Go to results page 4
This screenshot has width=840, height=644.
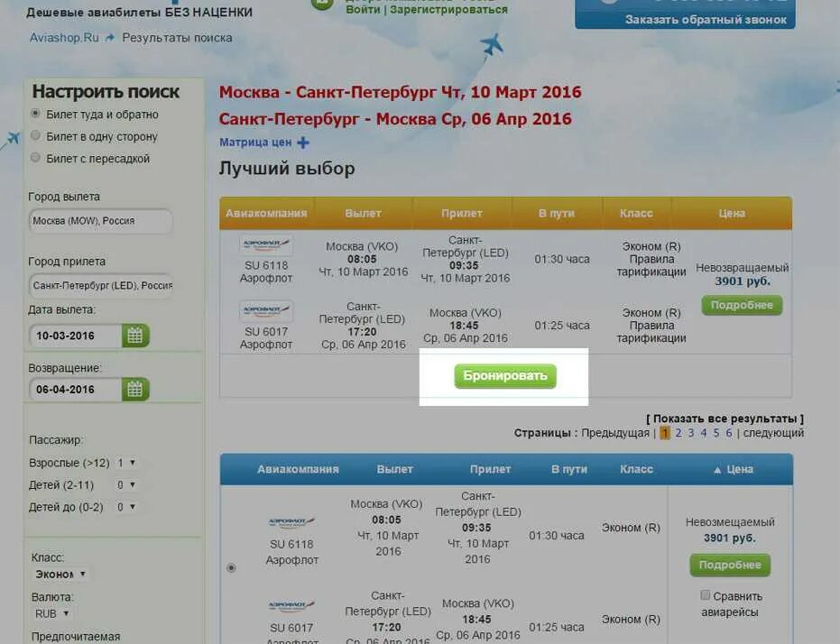tap(704, 433)
